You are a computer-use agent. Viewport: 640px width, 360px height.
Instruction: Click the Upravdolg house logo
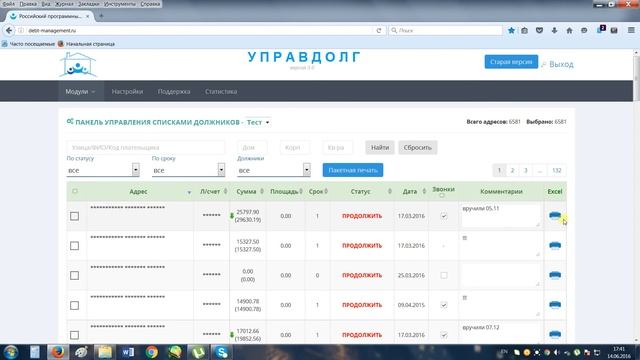pos(78,64)
